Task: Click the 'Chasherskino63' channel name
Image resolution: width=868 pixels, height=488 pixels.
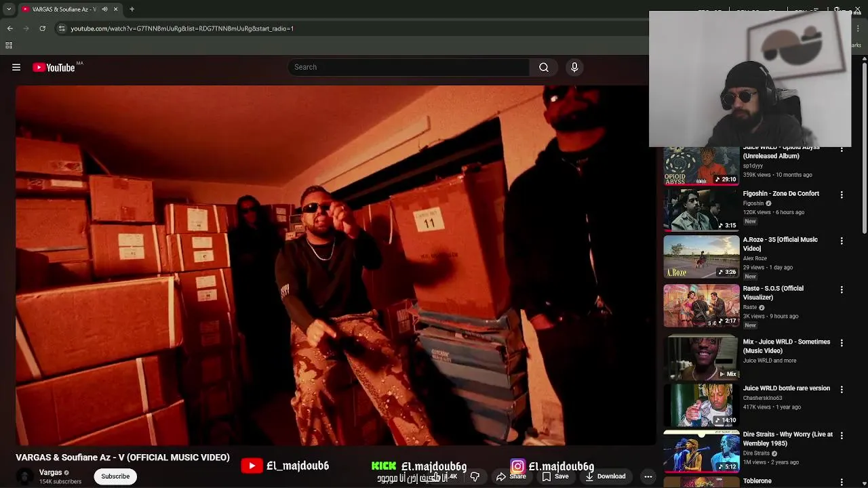Action: pyautogui.click(x=763, y=398)
